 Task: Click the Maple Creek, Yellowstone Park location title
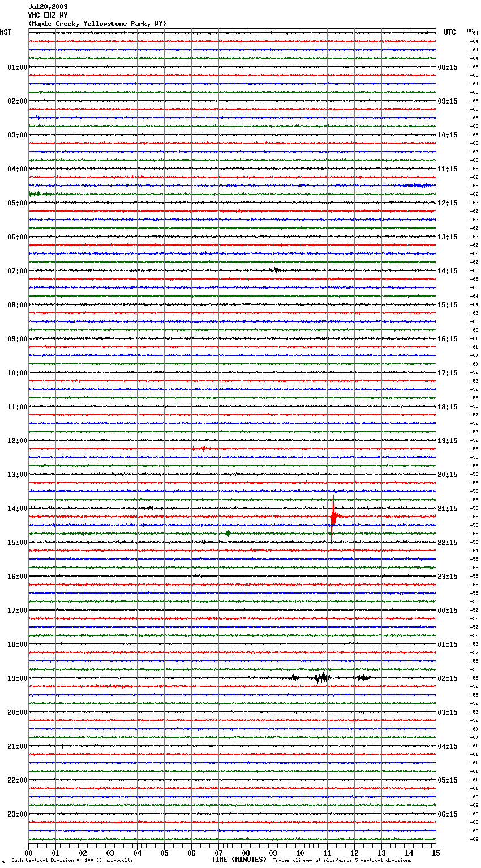(97, 24)
